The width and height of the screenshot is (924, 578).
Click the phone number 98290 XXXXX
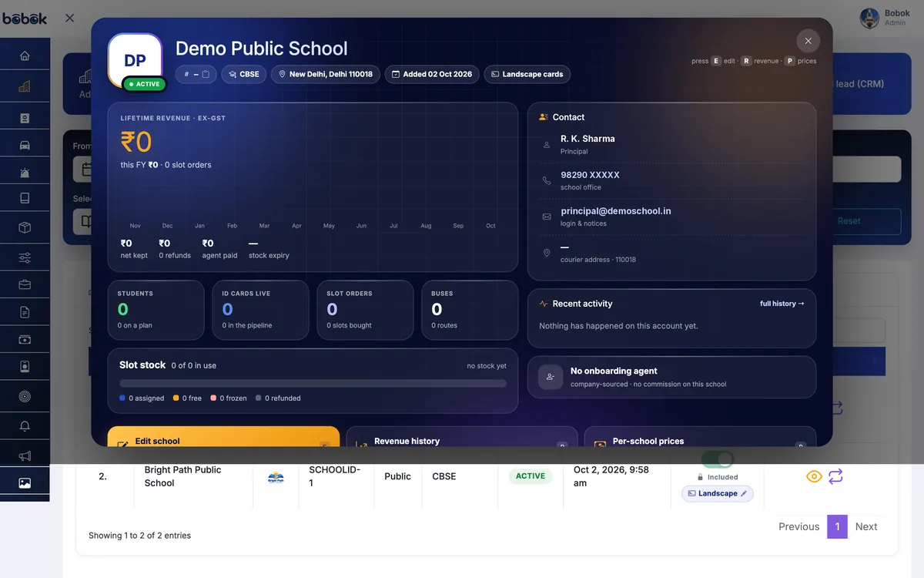coord(590,175)
